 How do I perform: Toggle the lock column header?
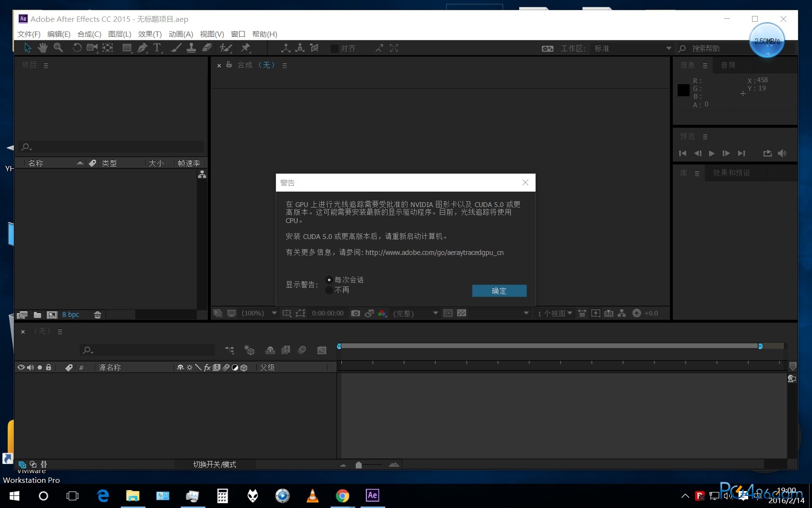click(x=48, y=367)
